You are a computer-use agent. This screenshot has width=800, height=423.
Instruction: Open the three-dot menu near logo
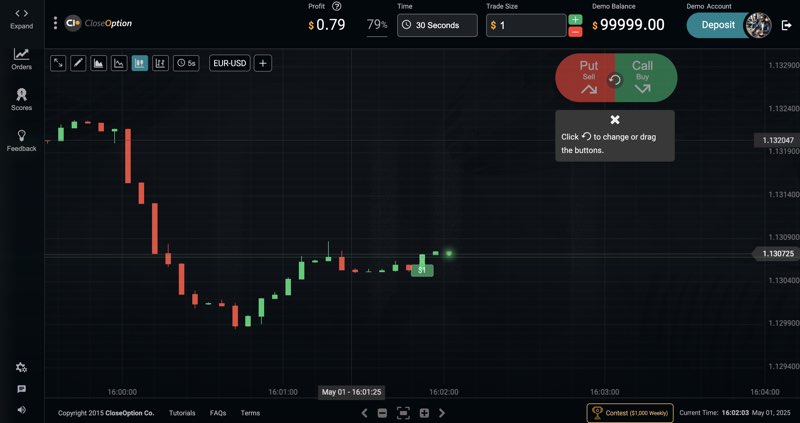click(55, 23)
